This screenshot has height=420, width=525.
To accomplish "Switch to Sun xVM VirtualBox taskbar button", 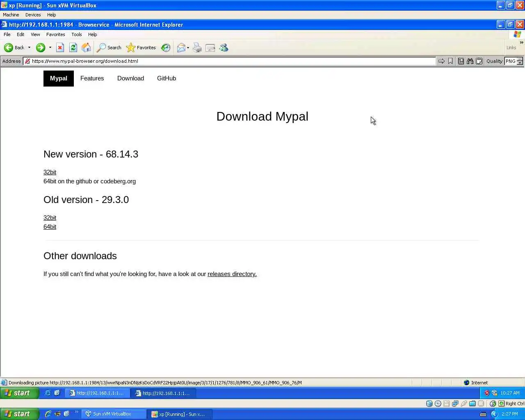I will point(114,414).
